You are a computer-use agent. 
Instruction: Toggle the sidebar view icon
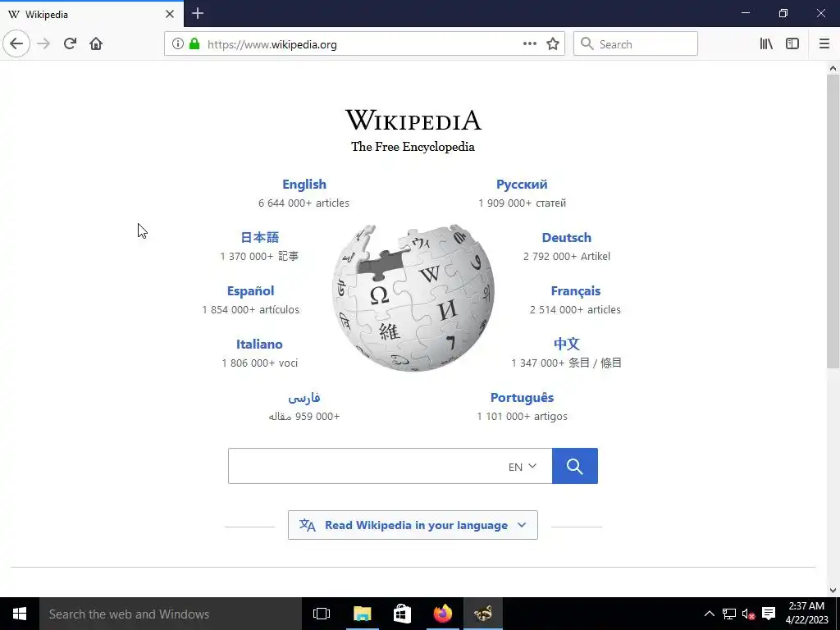792,44
